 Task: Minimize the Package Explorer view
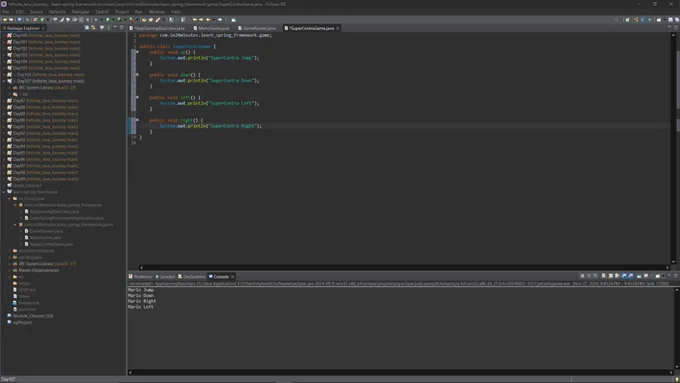pyautogui.click(x=115, y=27)
